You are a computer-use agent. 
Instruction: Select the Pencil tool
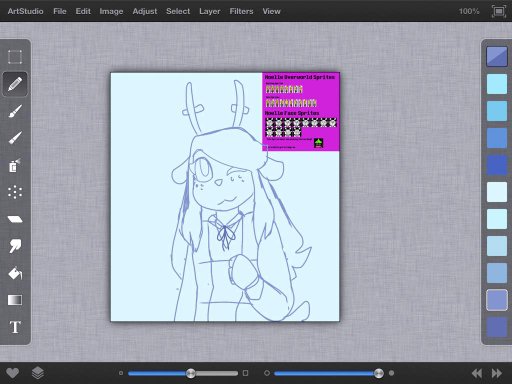pos(15,84)
